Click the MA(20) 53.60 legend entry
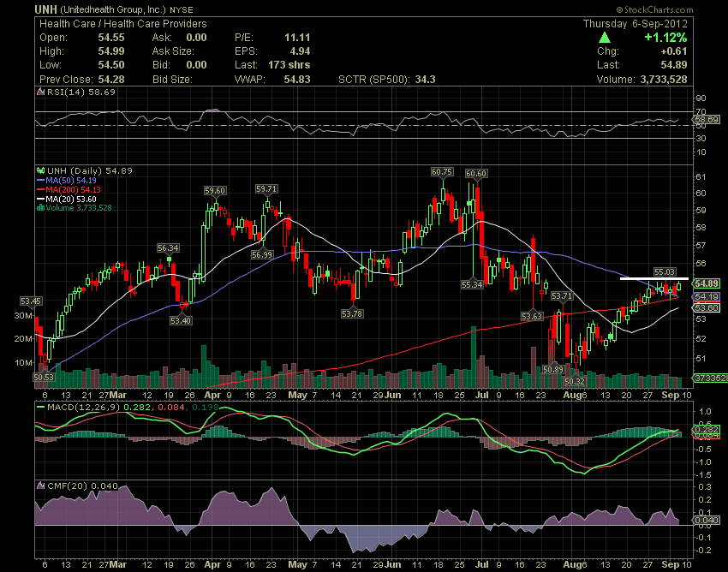The image size is (728, 572). click(x=71, y=200)
